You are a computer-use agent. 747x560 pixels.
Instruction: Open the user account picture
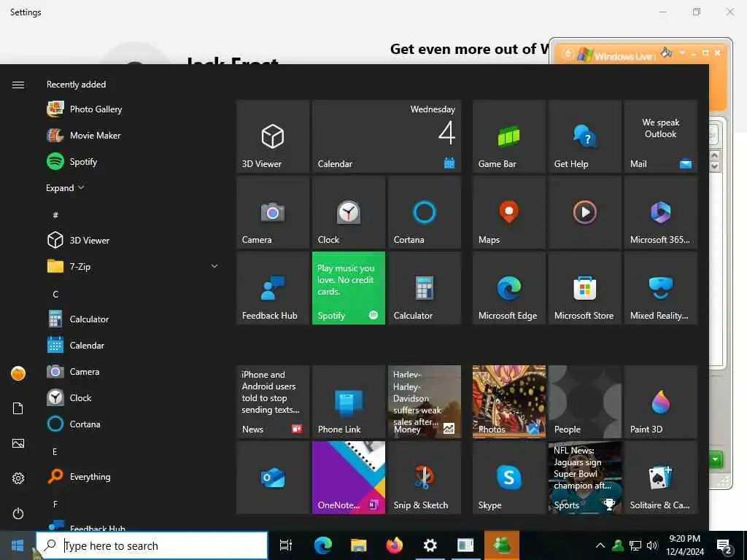coord(18,373)
